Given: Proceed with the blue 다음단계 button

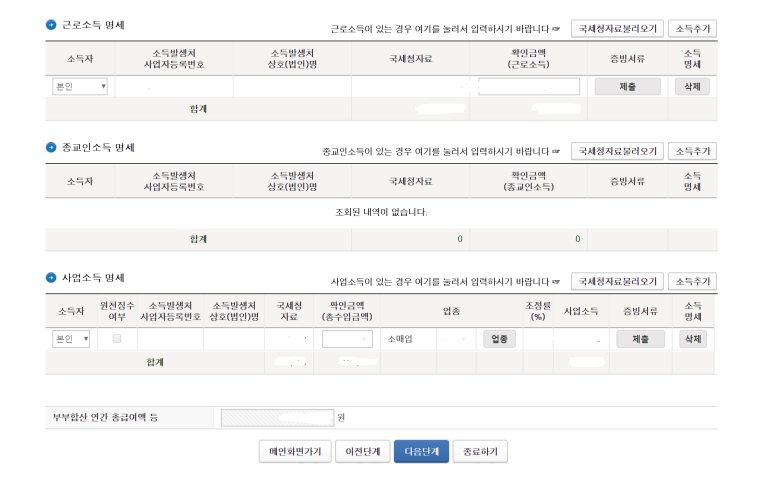Looking at the screenshot, I should 422,451.
